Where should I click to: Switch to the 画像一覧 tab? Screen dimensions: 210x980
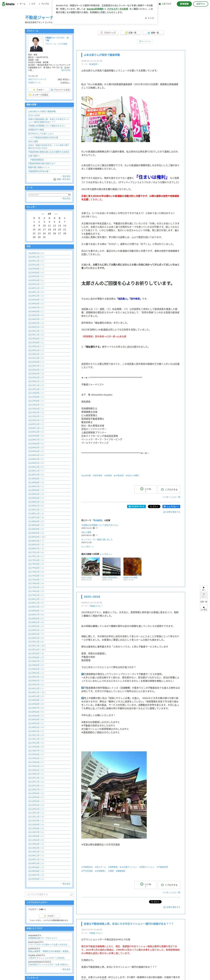[153, 33]
